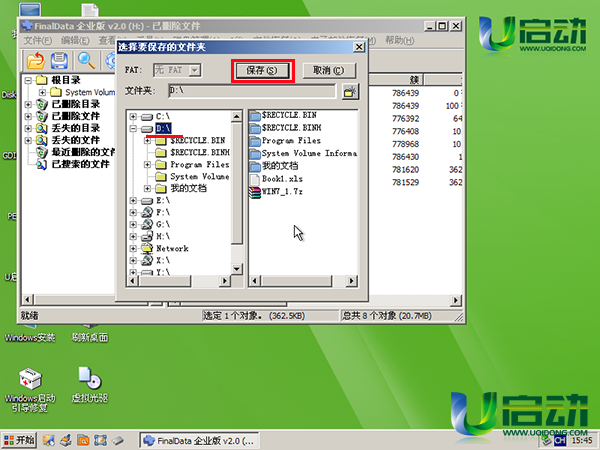Close the save folder dialog

[359, 47]
